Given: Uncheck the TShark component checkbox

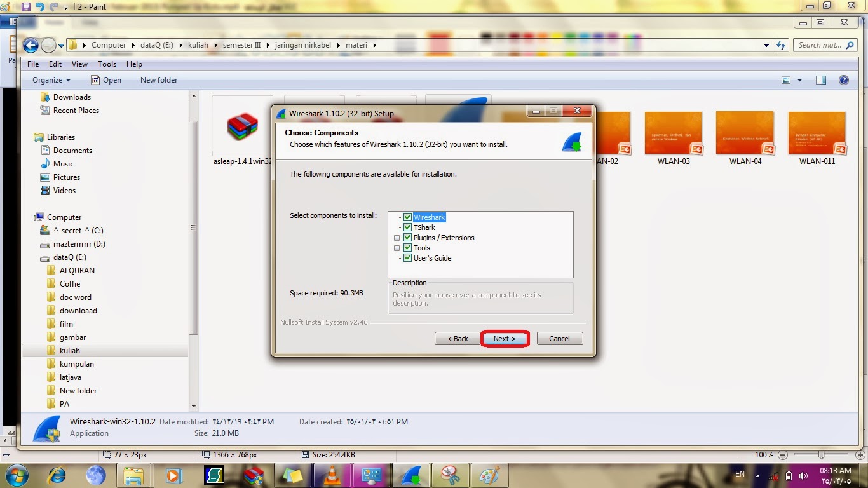Looking at the screenshot, I should click(x=408, y=227).
